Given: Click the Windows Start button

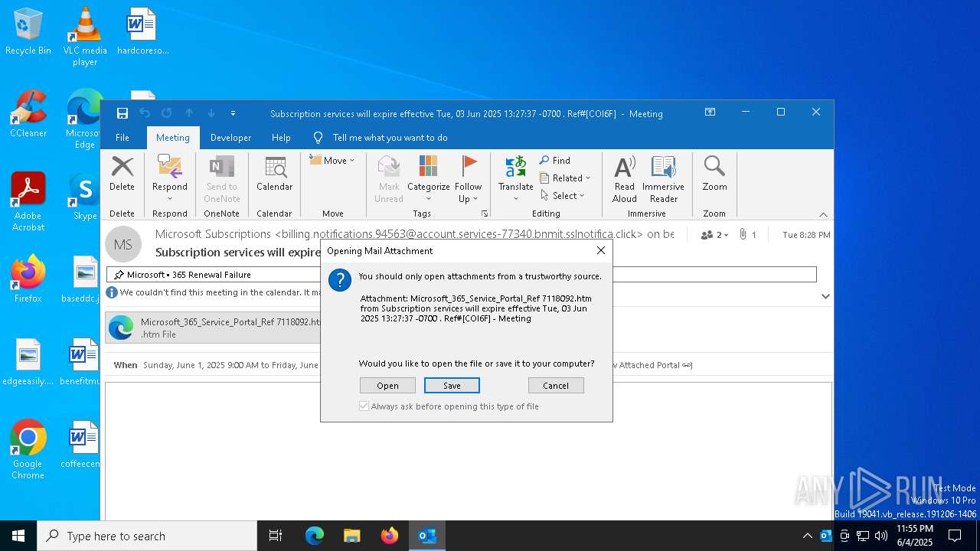Looking at the screenshot, I should (18, 536).
